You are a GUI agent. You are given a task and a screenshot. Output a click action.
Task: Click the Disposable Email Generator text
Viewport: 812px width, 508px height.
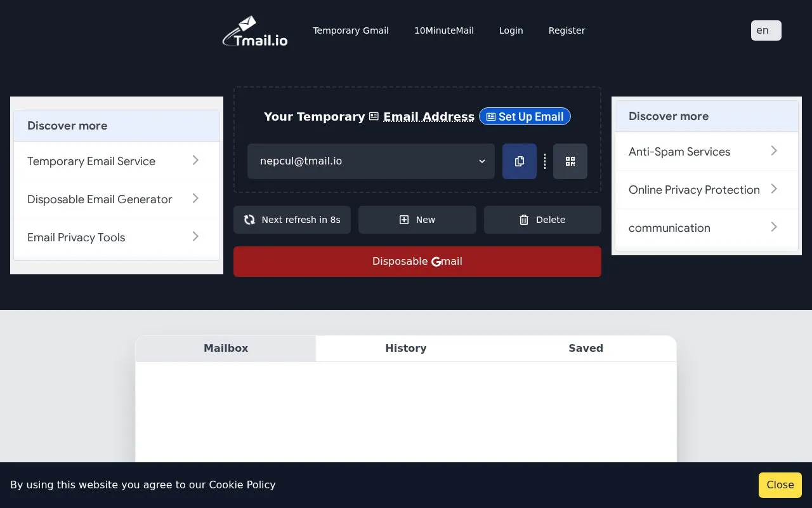(100, 199)
